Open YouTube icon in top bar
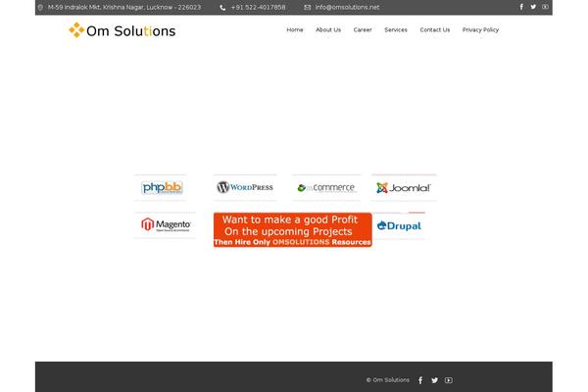The height and width of the screenshot is (392, 588). 545,7
